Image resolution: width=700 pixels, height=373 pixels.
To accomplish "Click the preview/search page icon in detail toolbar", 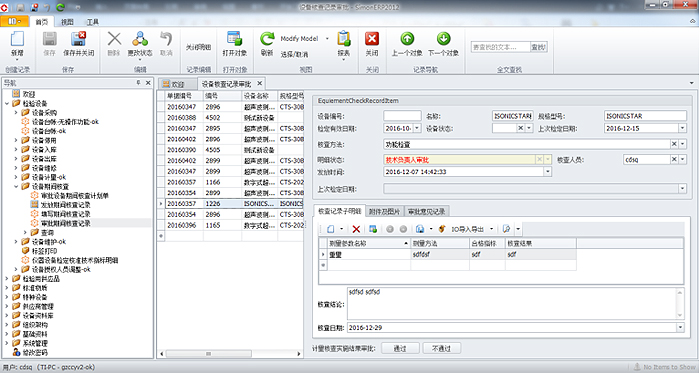I will [506, 229].
